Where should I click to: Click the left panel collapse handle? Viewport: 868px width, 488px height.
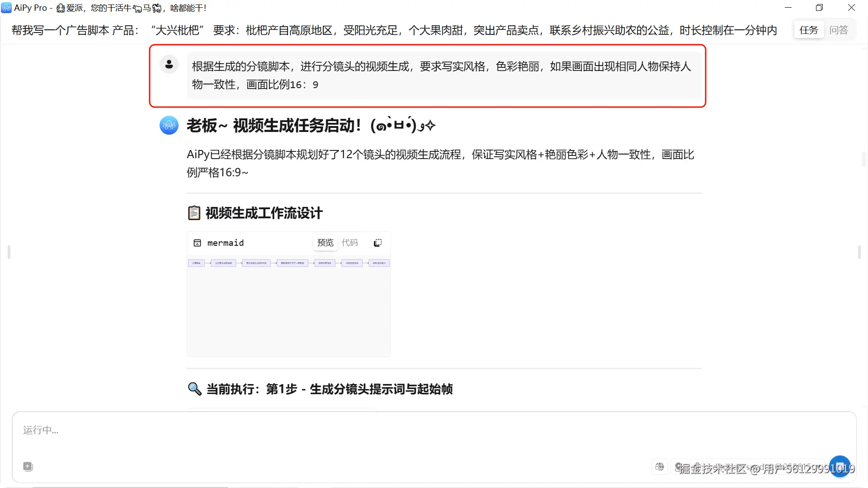[x=9, y=252]
